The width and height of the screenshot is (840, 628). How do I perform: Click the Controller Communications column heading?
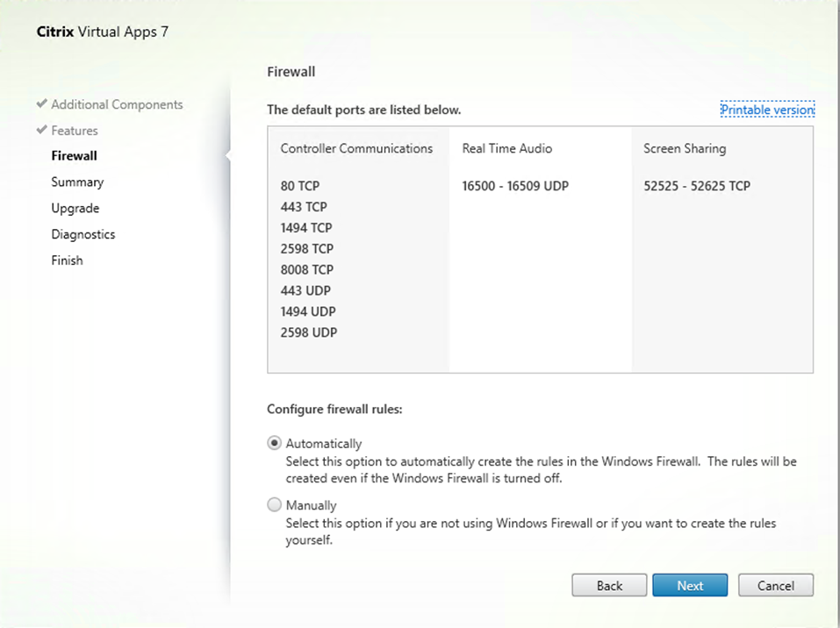356,149
